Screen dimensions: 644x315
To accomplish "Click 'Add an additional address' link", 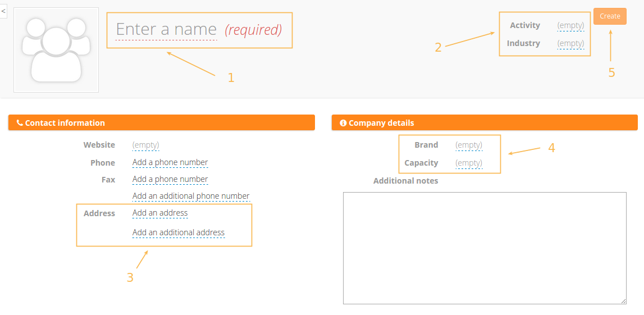I will coord(179,232).
